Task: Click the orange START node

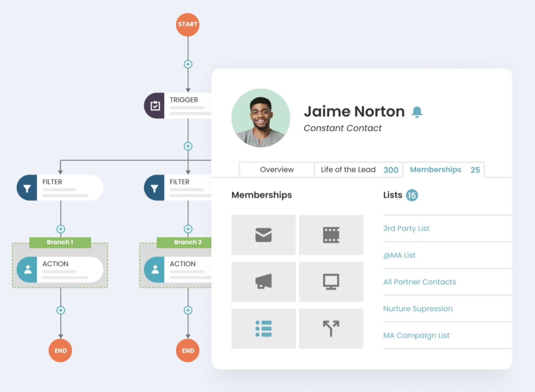Action: (188, 24)
